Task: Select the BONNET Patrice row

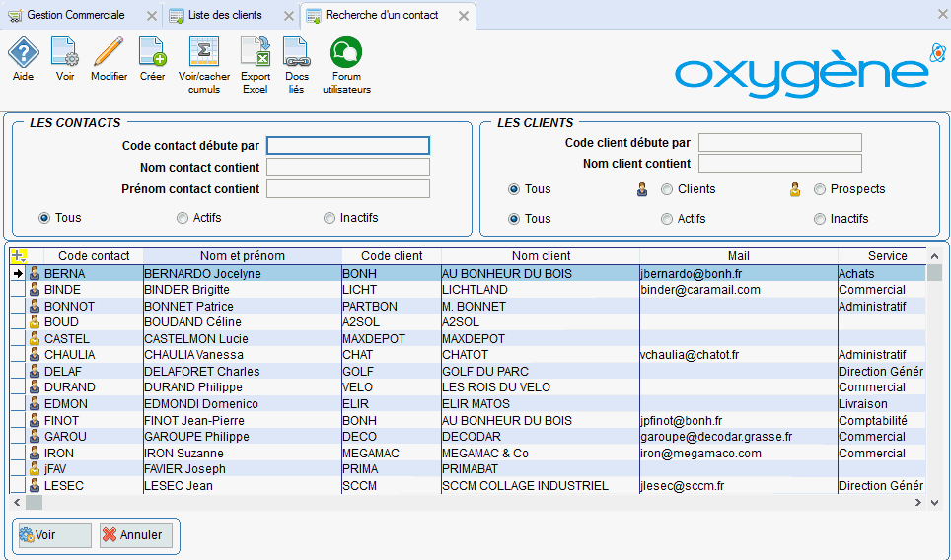Action: pos(469,306)
